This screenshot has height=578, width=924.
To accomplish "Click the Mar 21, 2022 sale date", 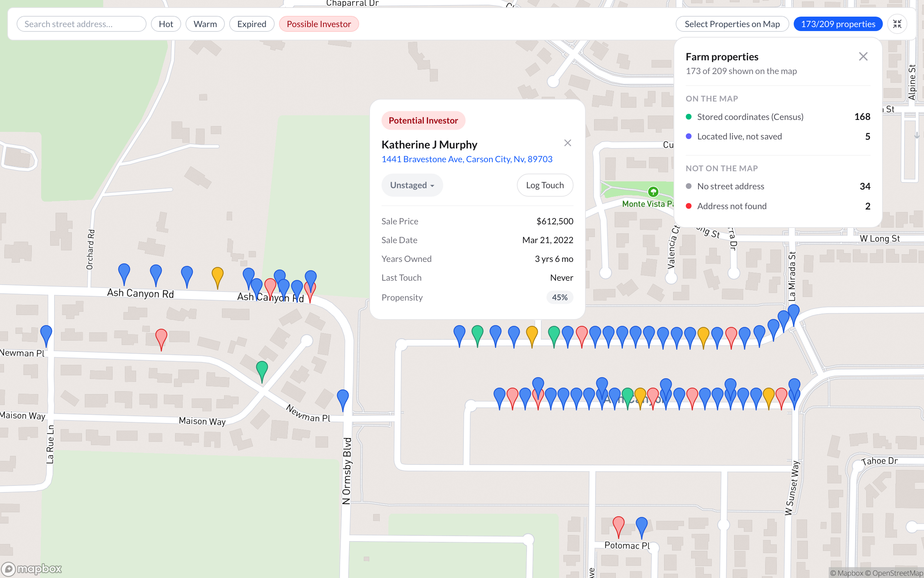I will (x=548, y=240).
